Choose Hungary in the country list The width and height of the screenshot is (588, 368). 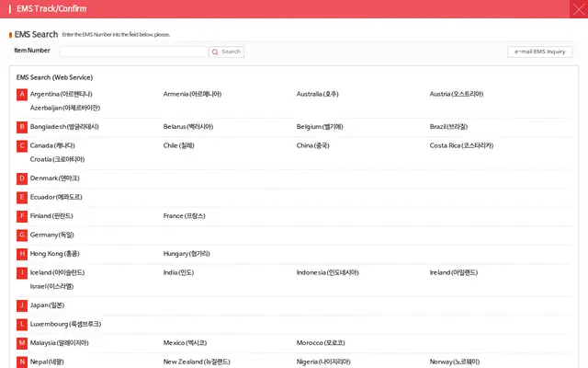coord(187,254)
